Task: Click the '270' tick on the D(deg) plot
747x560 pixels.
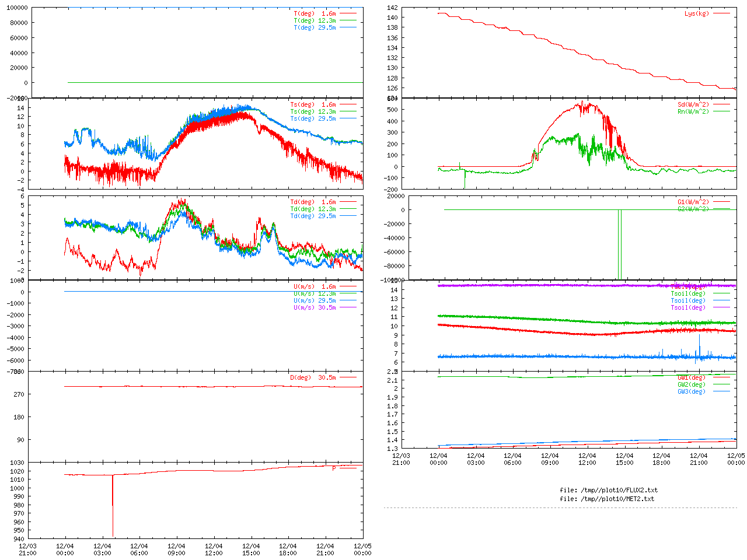Action: pyautogui.click(x=19, y=394)
